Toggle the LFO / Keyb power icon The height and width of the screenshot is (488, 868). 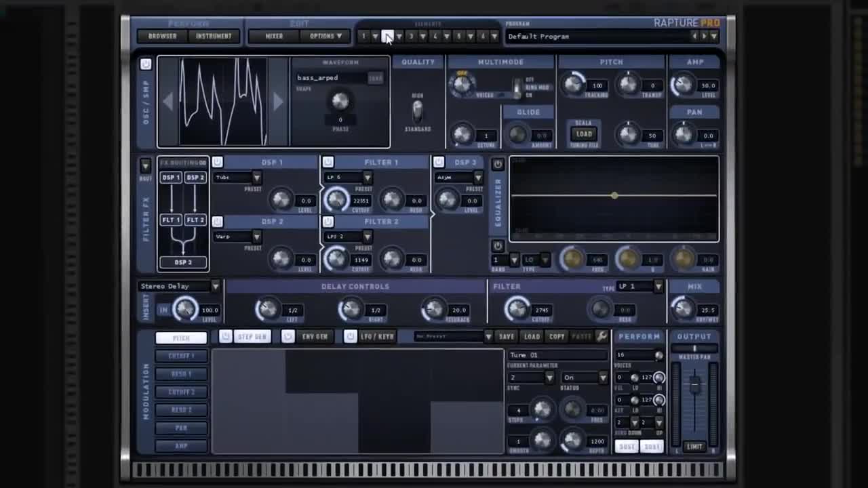tap(350, 336)
